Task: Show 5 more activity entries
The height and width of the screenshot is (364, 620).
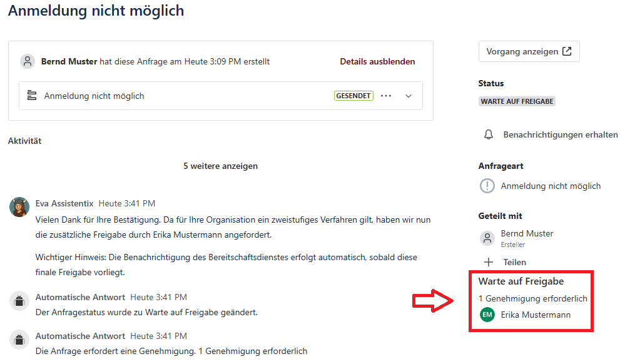Action: tap(220, 166)
